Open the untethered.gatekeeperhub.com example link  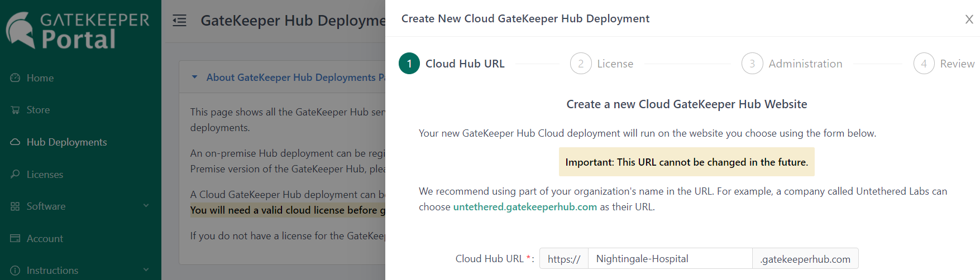pos(525,207)
